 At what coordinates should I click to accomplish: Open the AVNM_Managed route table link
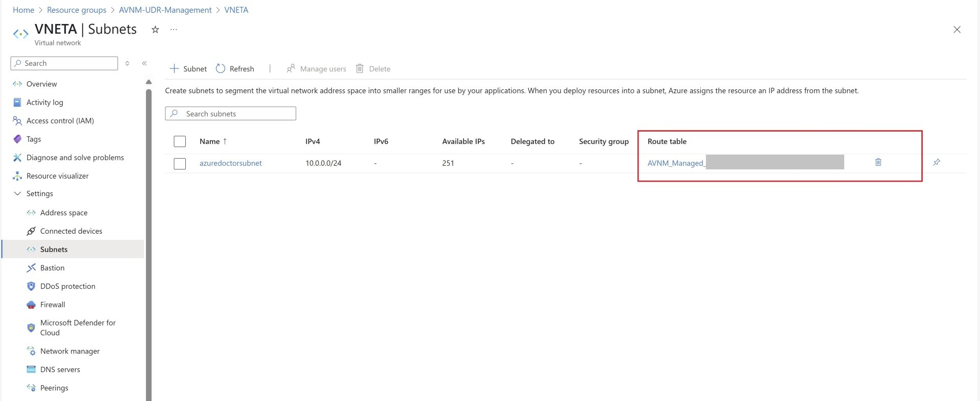tap(676, 163)
